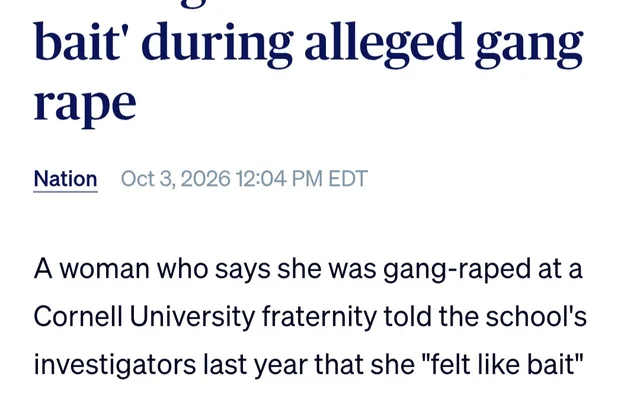Image resolution: width=640 pixels, height=400 pixels.
Task: Click the letter "A" starting the paragraph
Action: pyautogui.click(x=43, y=269)
